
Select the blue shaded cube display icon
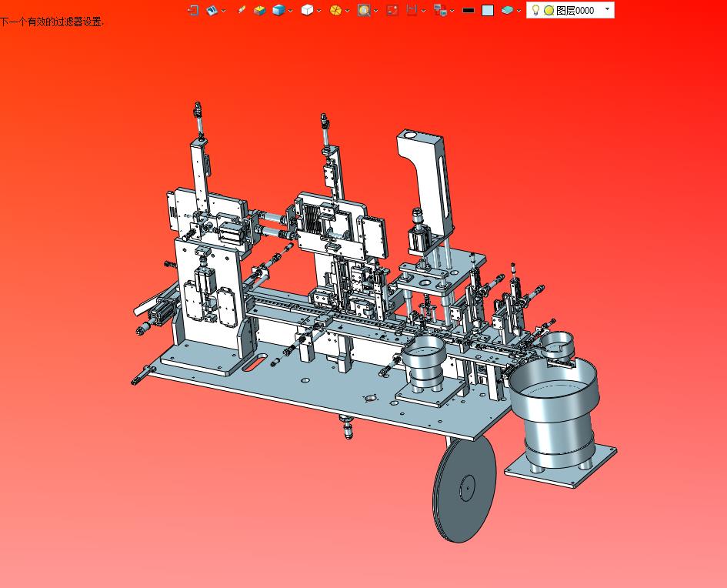(x=278, y=10)
